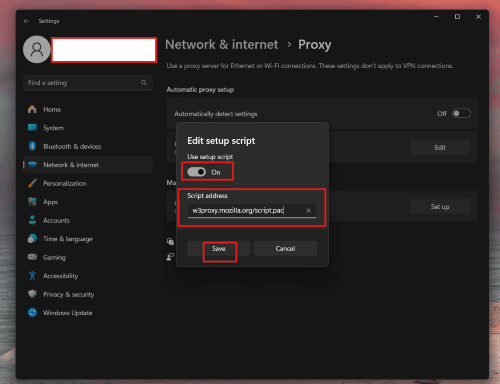
Task: Click the Accounts person icon
Action: pos(32,220)
